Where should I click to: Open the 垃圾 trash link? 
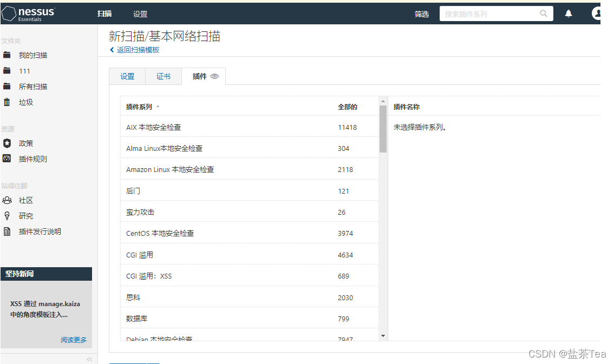point(26,102)
